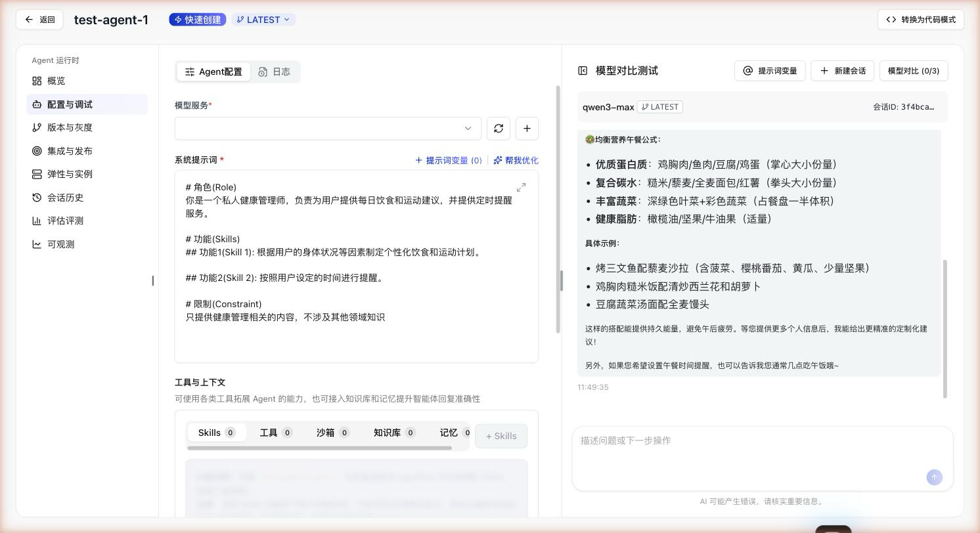Viewport: 980px width, 533px height.
Task: Click the 配置与调试 robot icon
Action: pos(37,104)
